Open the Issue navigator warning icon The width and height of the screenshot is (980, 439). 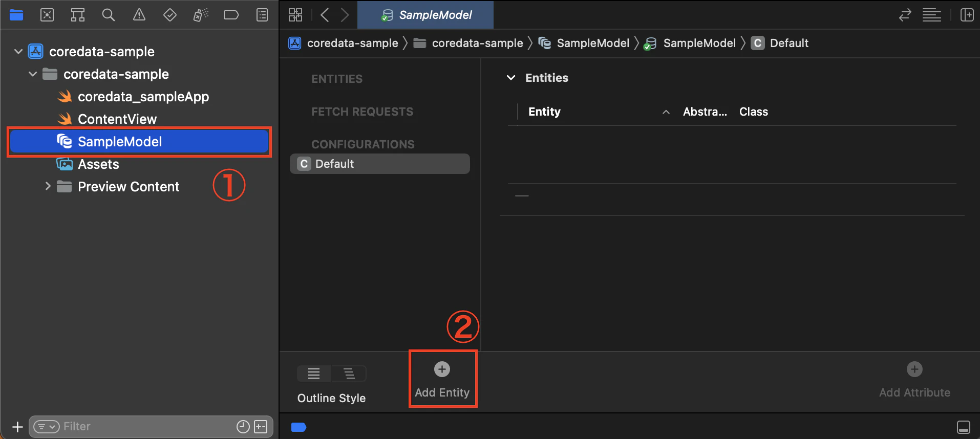tap(139, 15)
